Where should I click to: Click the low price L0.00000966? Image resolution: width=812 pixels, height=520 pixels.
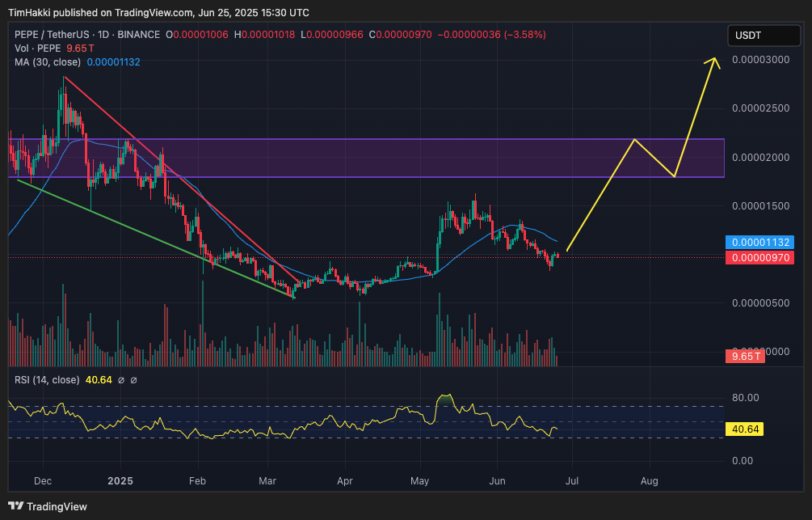pyautogui.click(x=331, y=35)
